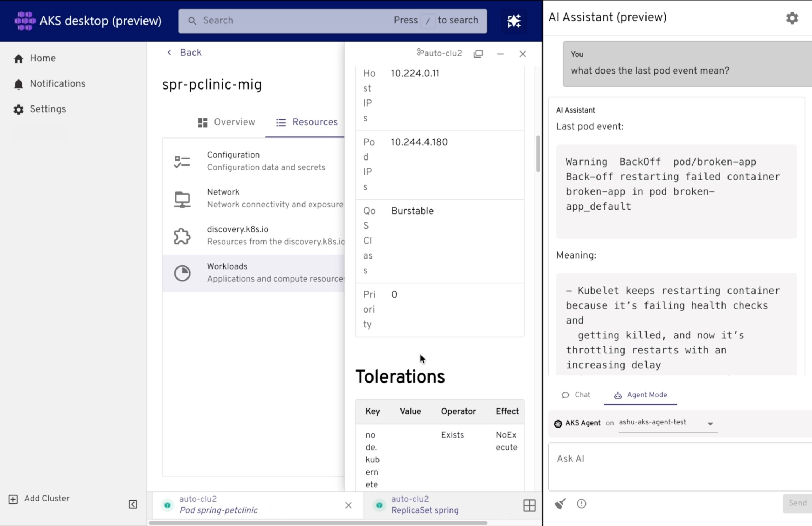
Task: Open the Configuration resource category
Action: coord(254,161)
